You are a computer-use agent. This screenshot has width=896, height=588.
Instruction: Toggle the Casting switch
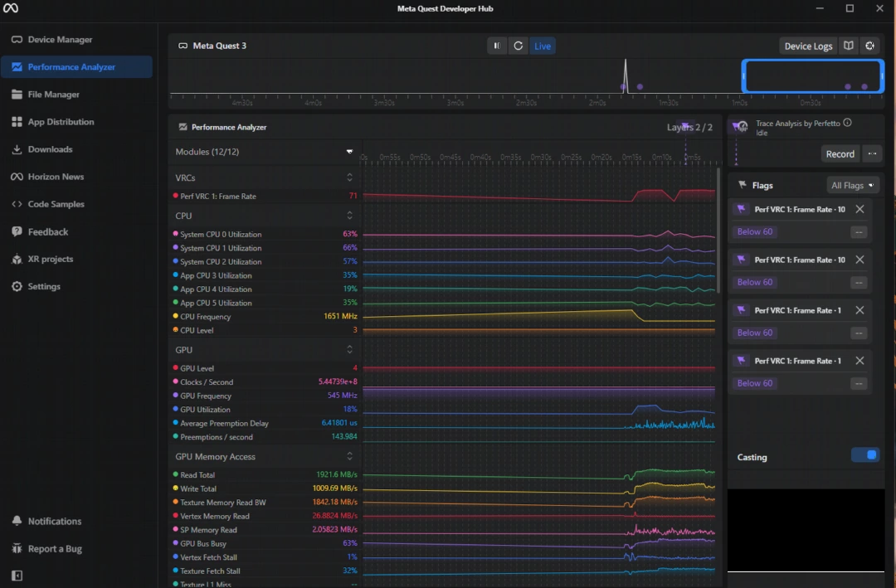pos(865,454)
